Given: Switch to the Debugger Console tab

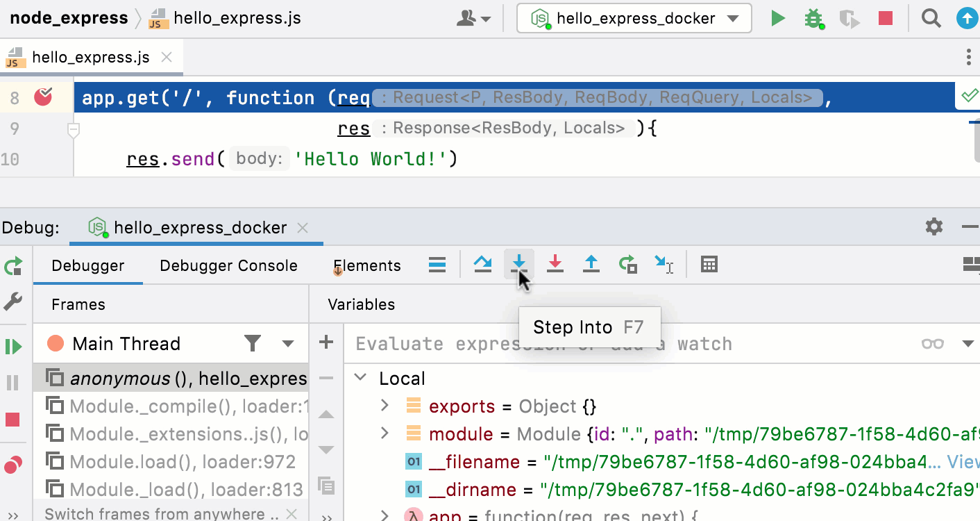Looking at the screenshot, I should coord(228,265).
